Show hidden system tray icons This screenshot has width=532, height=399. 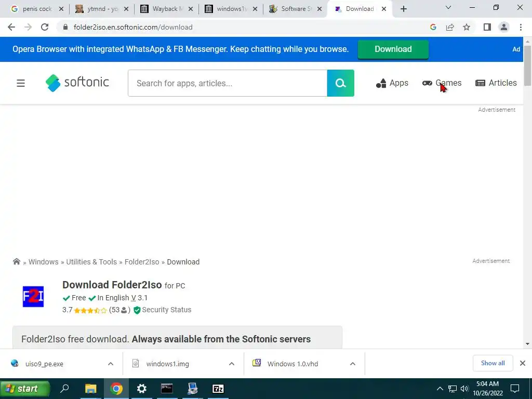(x=440, y=389)
